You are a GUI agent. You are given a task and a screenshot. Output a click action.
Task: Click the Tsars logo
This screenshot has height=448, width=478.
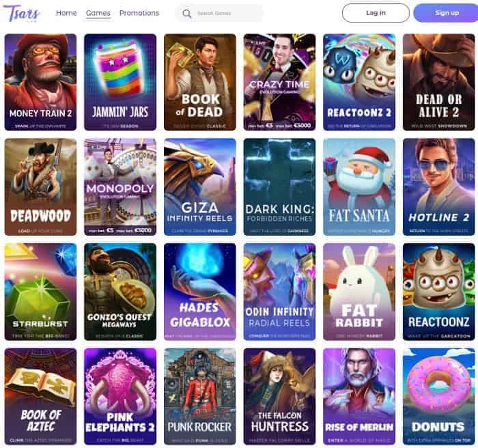coord(21,14)
